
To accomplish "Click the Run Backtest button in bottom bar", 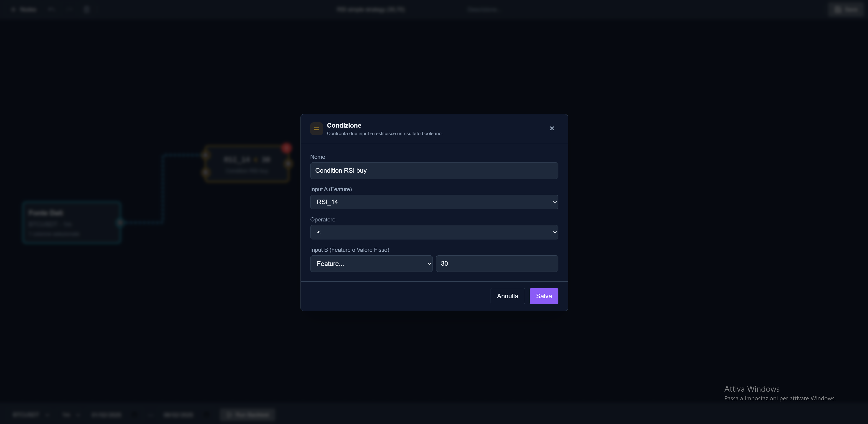I will 248,415.
